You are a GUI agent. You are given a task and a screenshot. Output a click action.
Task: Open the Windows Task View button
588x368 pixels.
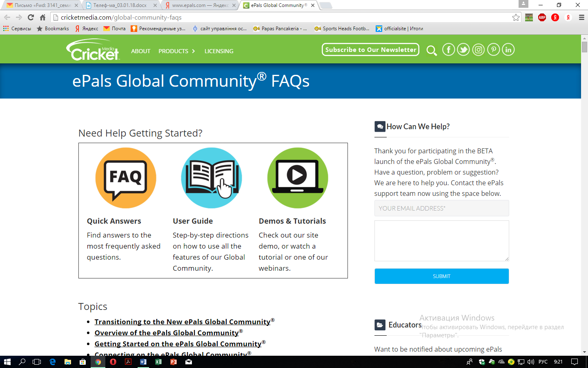point(37,362)
